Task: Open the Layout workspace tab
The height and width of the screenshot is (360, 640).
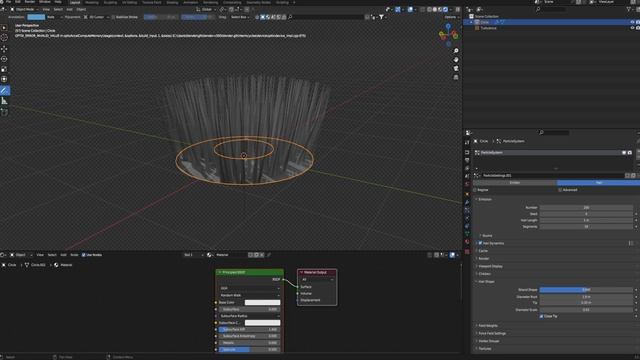Action: pyautogui.click(x=75, y=2)
